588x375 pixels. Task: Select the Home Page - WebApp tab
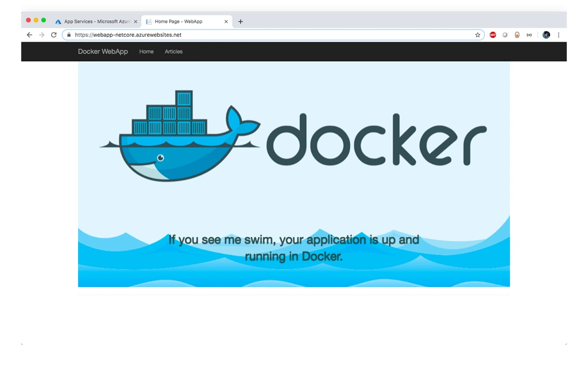[187, 21]
